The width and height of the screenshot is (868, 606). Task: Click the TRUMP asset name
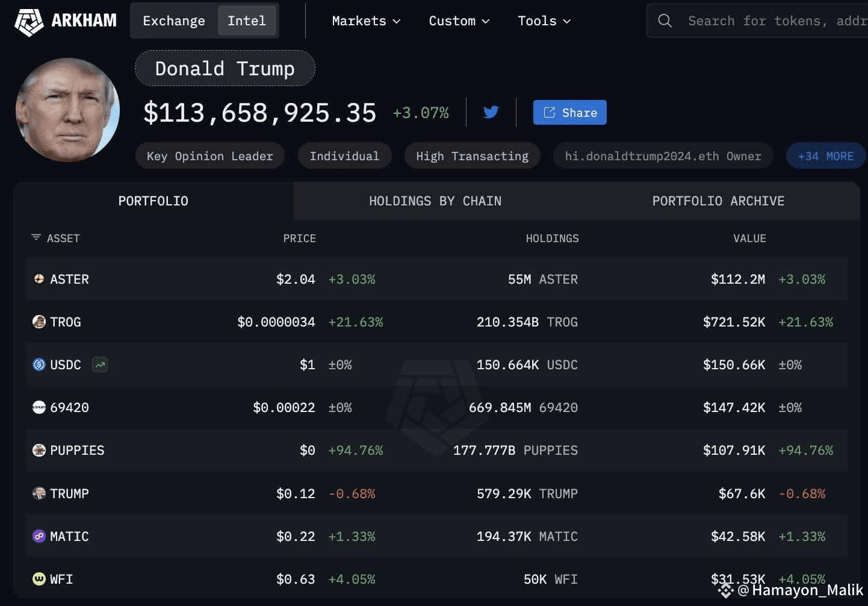pos(69,493)
